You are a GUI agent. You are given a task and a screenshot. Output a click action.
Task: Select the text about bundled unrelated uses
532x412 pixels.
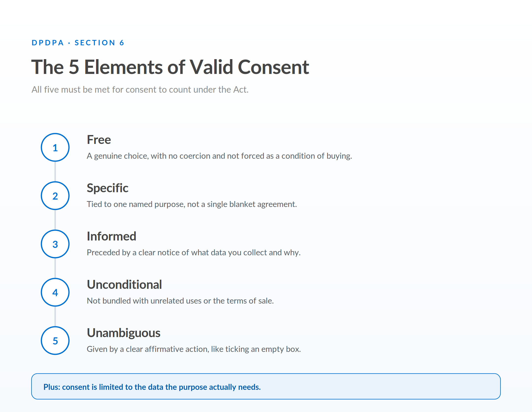pos(180,301)
